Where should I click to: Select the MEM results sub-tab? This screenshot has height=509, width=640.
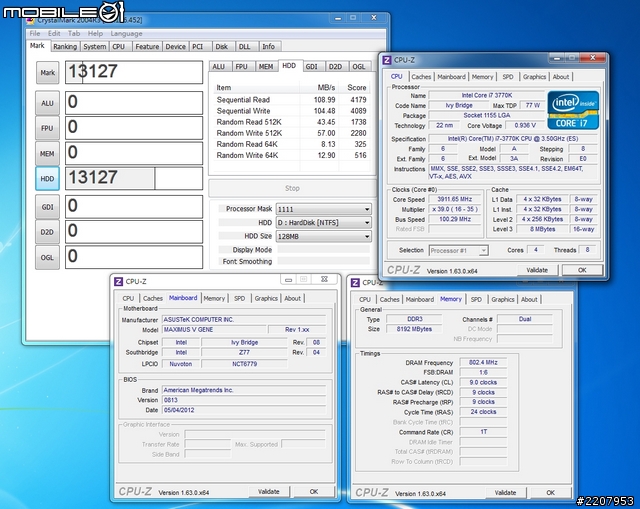(266, 67)
